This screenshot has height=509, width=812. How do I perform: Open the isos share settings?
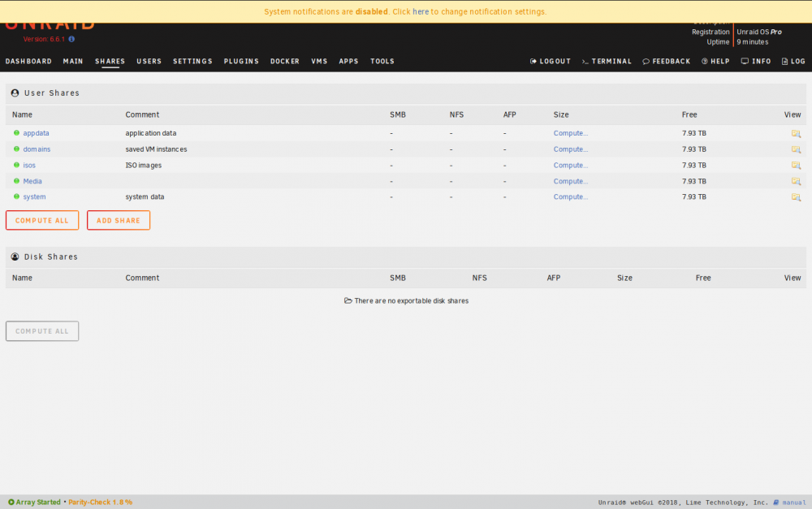pos(29,165)
